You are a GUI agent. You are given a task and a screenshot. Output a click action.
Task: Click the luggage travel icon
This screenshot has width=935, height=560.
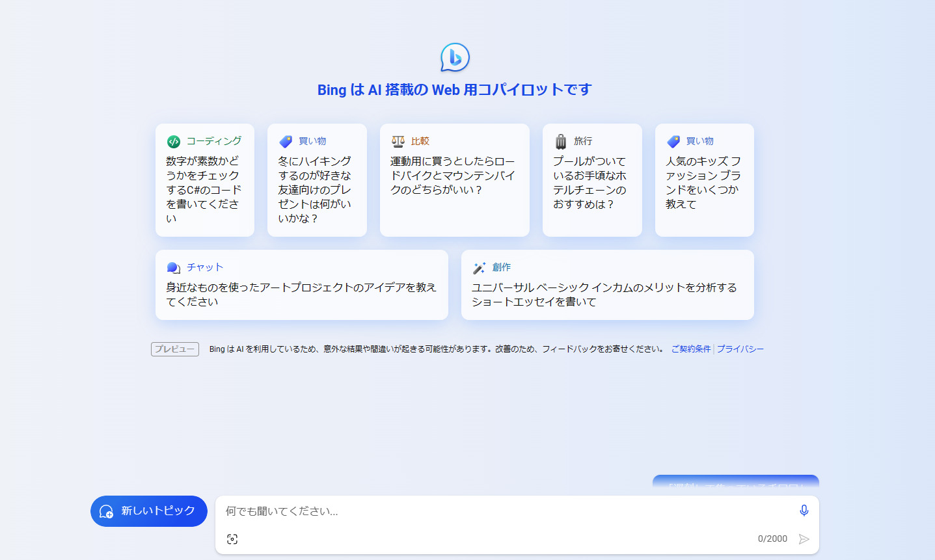(x=561, y=141)
